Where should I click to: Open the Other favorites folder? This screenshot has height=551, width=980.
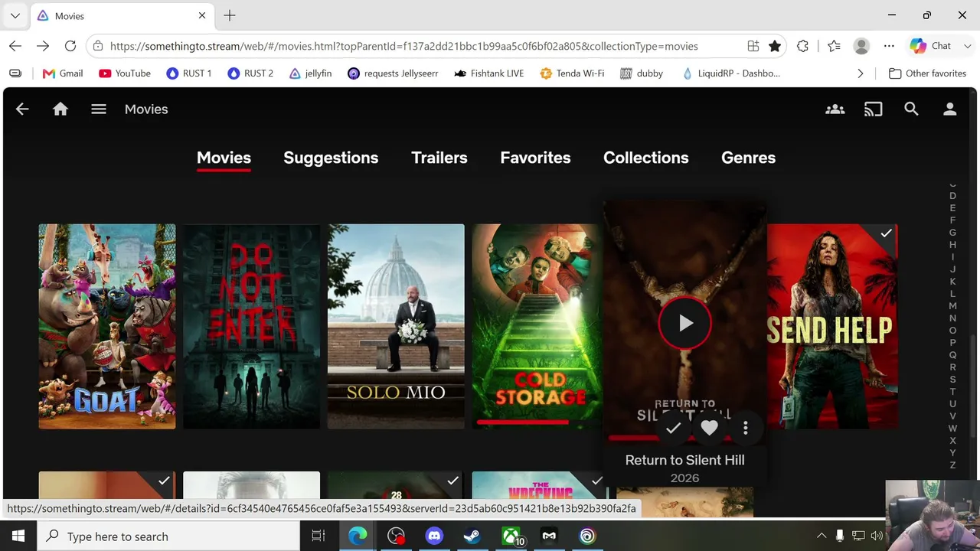[927, 73]
